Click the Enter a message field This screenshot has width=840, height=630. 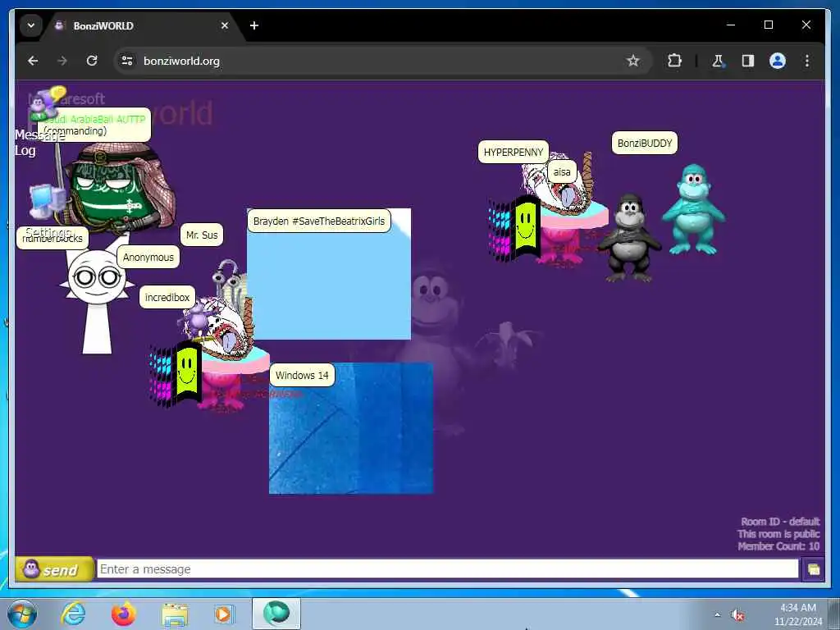click(x=447, y=569)
